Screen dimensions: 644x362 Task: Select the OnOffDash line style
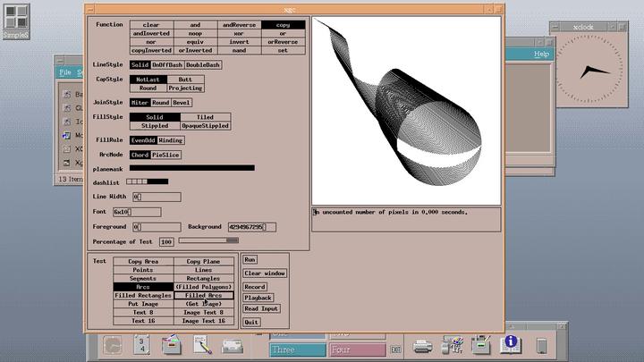point(167,65)
